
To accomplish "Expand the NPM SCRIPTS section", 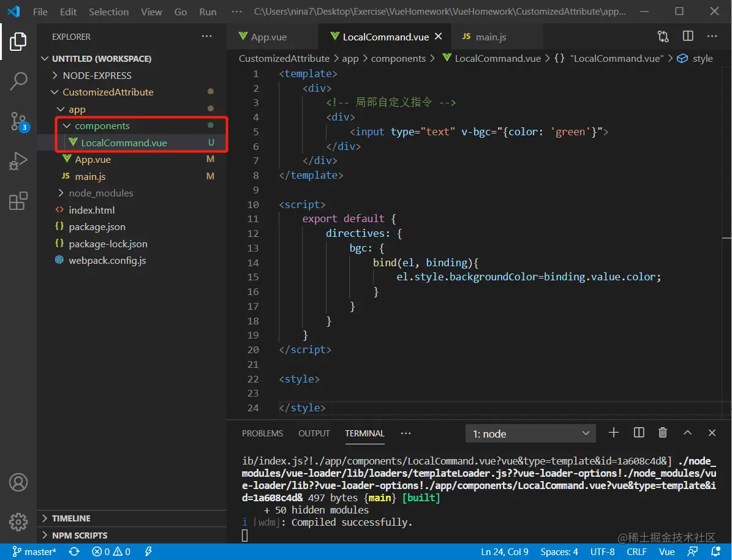I will click(132, 536).
